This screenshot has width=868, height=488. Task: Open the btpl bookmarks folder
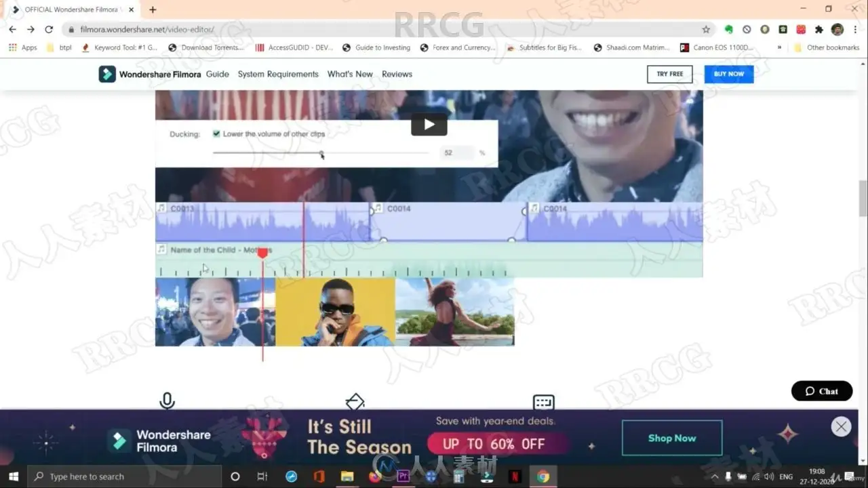59,47
